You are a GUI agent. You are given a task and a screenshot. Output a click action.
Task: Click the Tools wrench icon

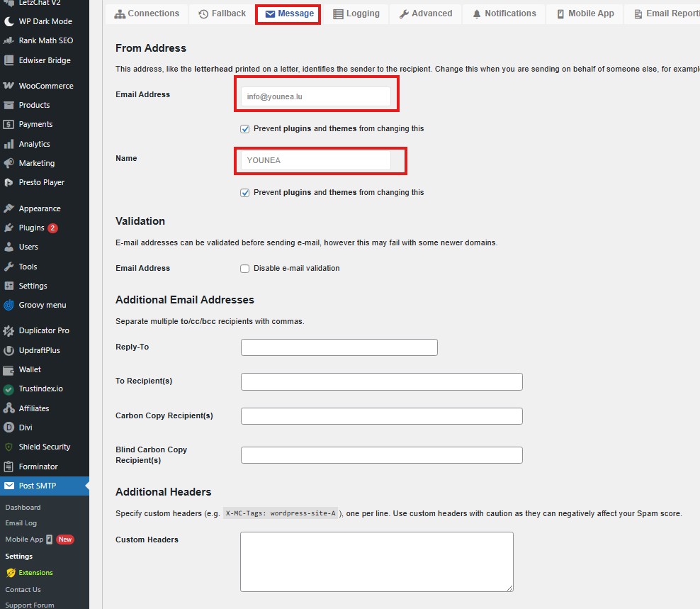pyautogui.click(x=9, y=267)
